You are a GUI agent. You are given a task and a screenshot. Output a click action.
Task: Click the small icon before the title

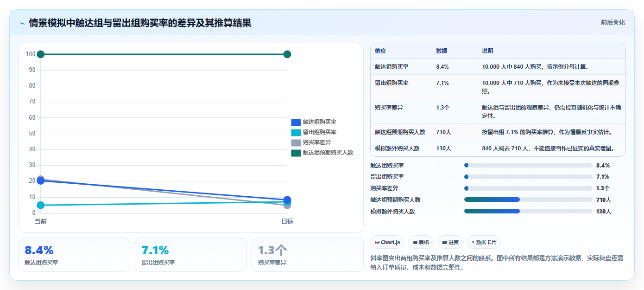[22, 23]
